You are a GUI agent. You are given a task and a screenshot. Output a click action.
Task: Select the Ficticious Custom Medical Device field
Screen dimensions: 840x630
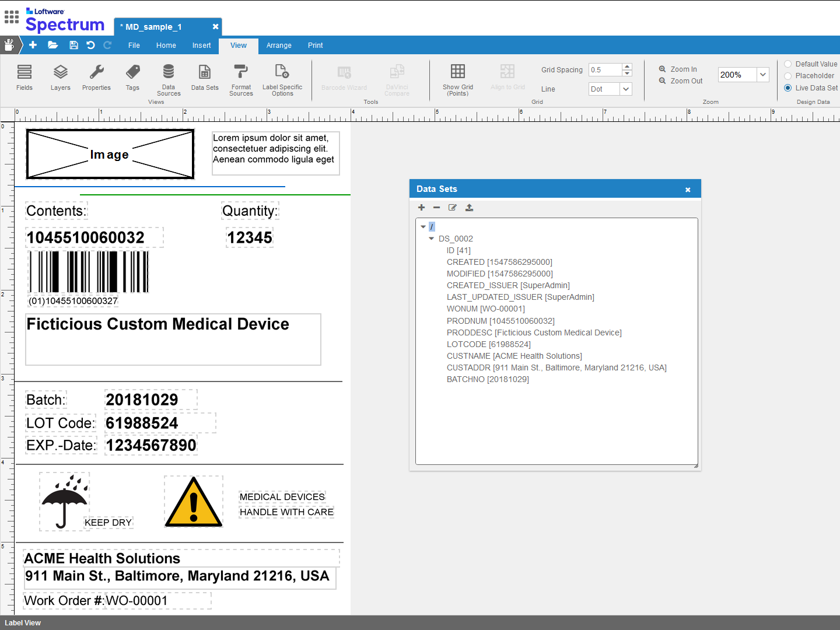(x=173, y=339)
